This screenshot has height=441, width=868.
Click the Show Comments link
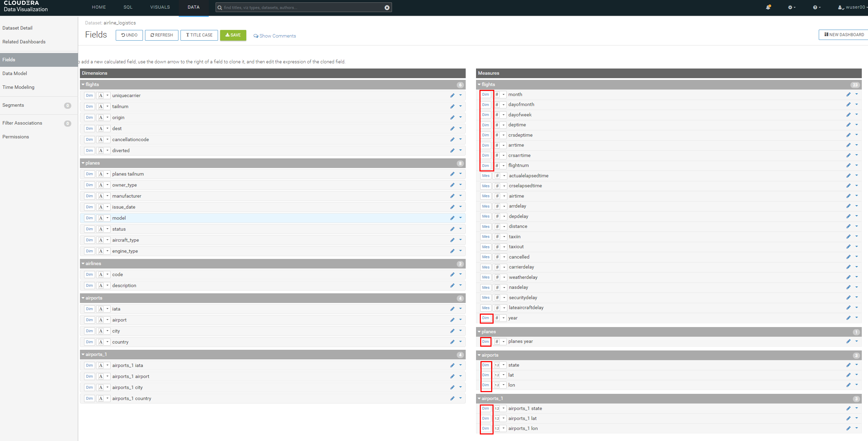[x=275, y=36]
